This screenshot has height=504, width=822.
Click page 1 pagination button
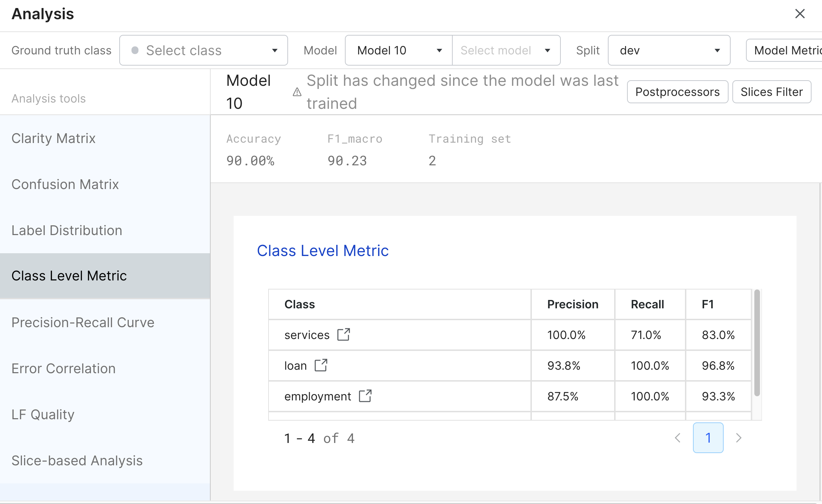[708, 438]
